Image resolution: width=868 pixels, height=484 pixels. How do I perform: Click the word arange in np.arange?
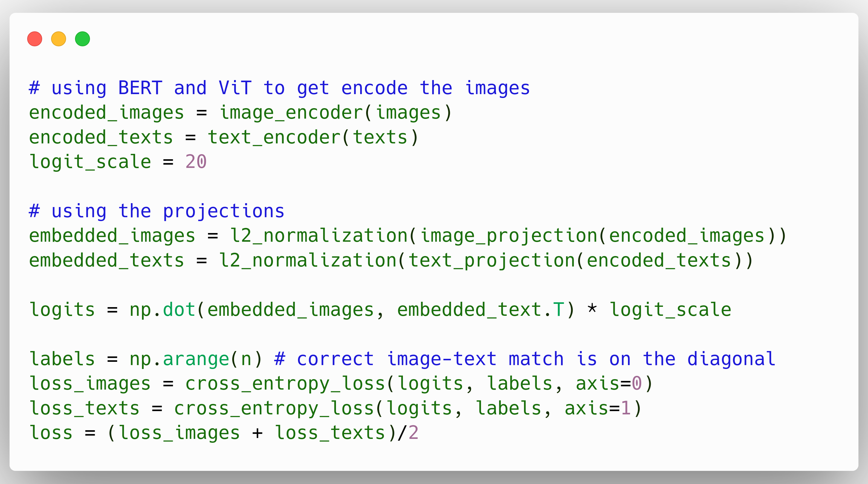click(x=196, y=359)
